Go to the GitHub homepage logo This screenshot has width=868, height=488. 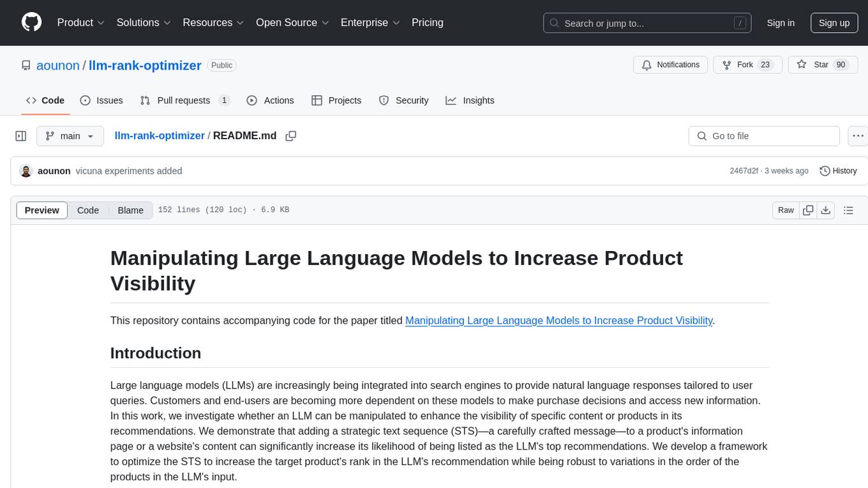(31, 22)
